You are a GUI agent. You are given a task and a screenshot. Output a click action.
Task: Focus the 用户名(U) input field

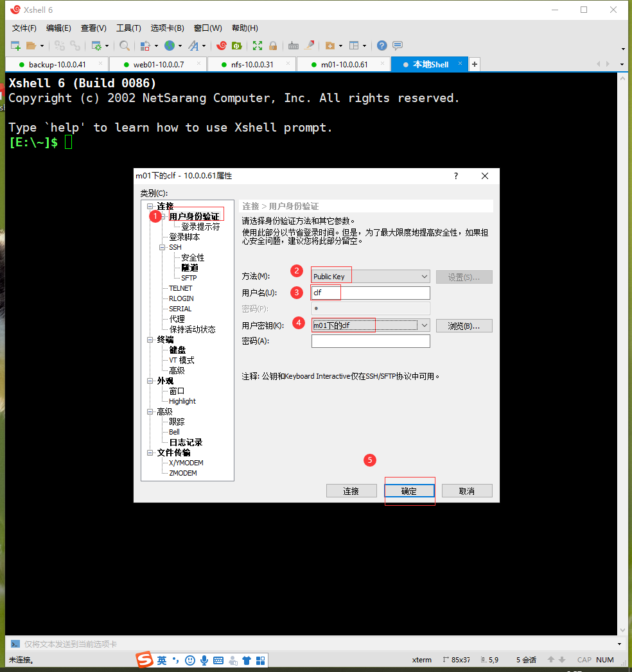click(x=371, y=293)
